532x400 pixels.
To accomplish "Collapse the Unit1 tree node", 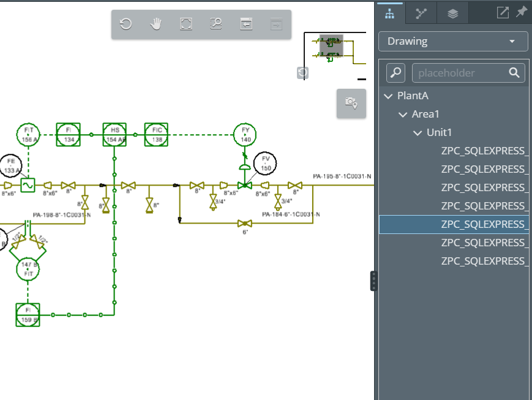I will point(417,133).
